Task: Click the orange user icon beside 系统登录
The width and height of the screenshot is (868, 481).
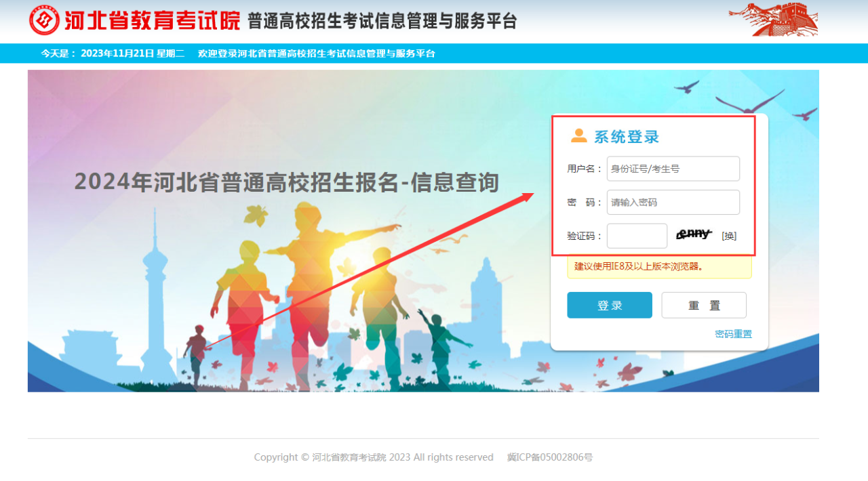Action: [x=578, y=136]
